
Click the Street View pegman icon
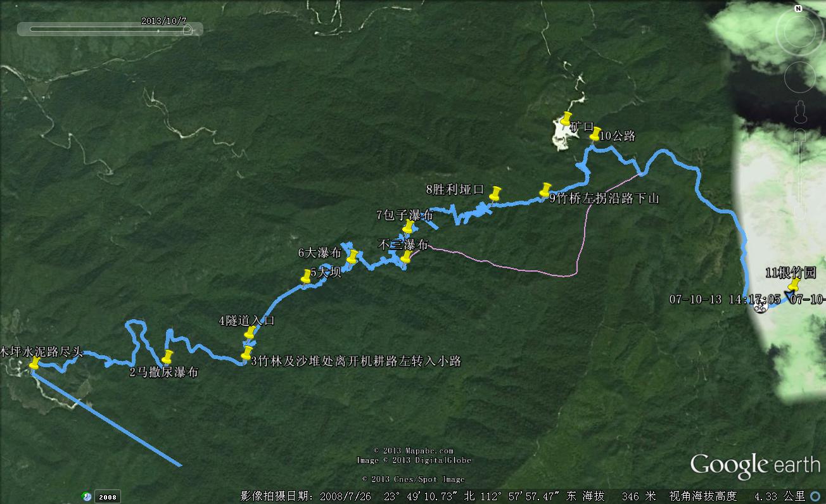coord(801,111)
